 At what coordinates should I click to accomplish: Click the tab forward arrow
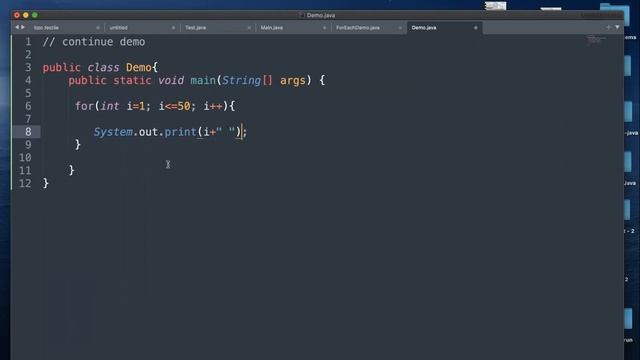pyautogui.click(x=23, y=27)
